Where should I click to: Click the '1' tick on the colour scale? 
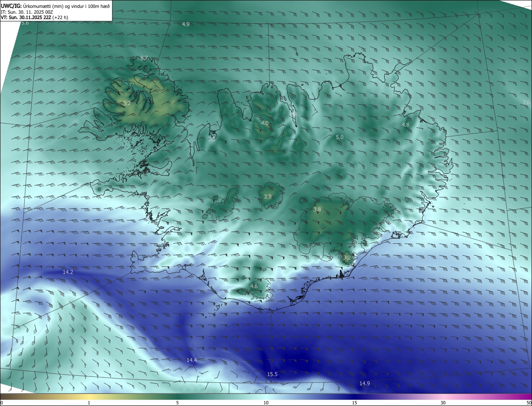pos(89,403)
